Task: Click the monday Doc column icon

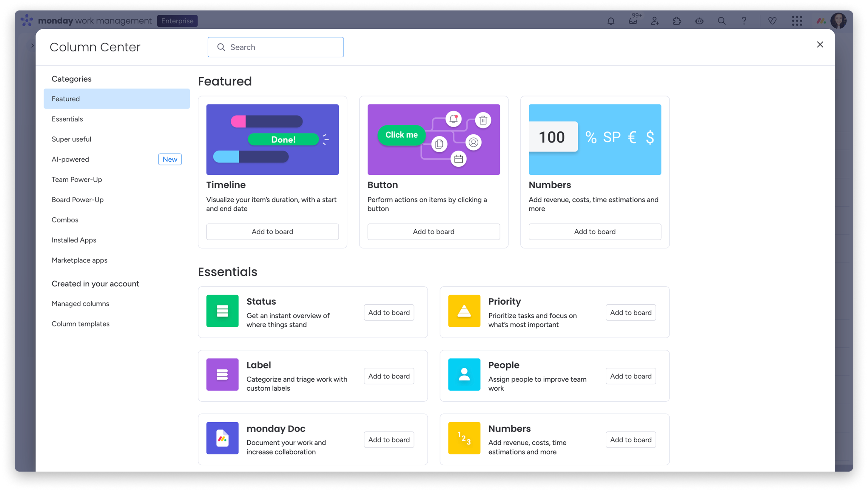Action: (222, 438)
